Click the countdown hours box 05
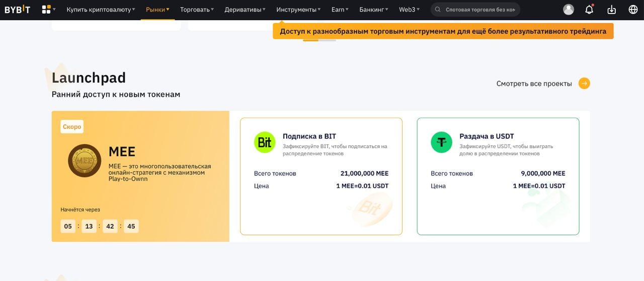Viewport: 644px width, 281px height. [x=68, y=226]
